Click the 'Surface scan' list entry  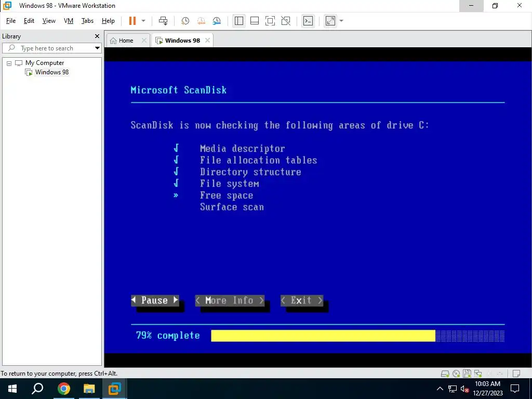232,207
